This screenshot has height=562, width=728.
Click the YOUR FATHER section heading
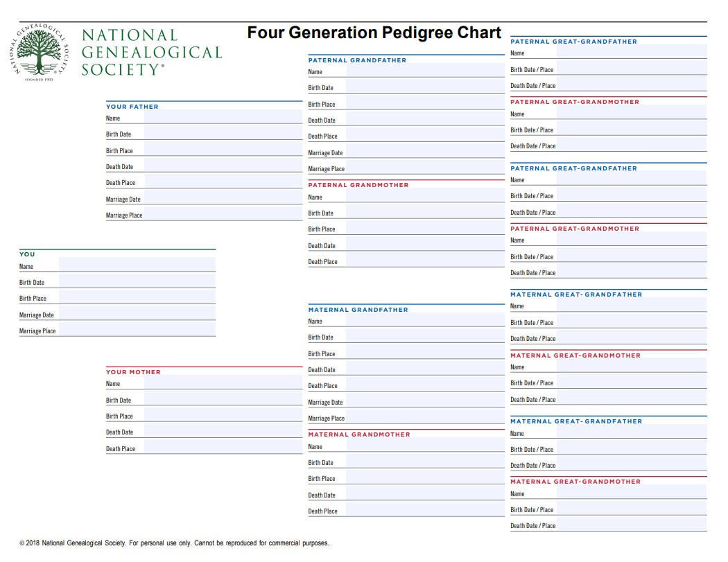click(132, 106)
